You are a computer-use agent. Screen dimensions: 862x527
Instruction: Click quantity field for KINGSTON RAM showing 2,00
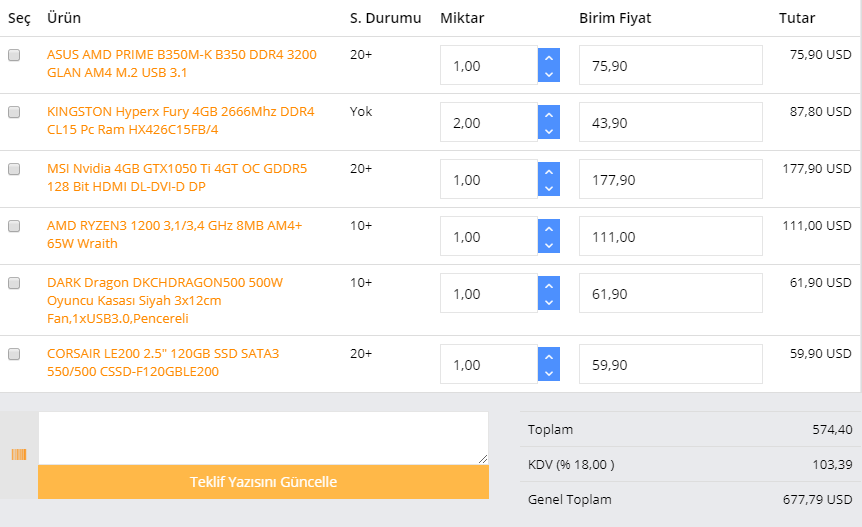(x=488, y=122)
